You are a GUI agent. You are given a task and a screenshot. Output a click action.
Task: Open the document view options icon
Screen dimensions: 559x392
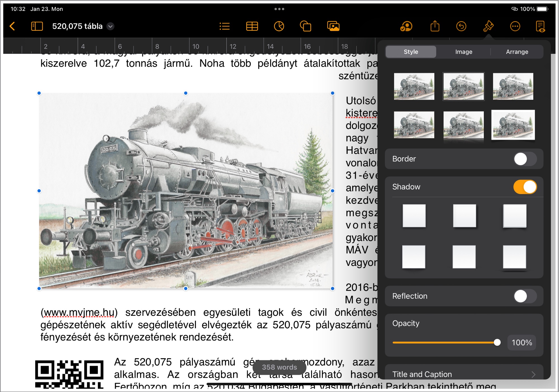point(540,26)
